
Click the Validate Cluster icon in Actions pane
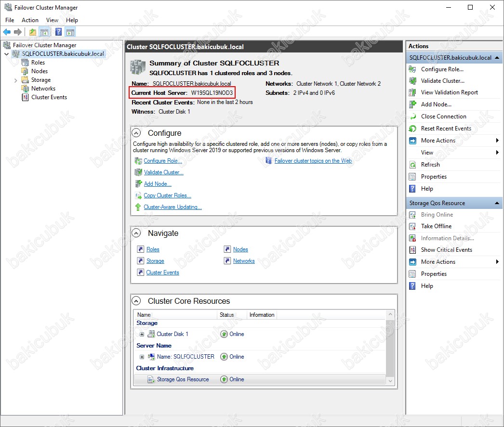pyautogui.click(x=412, y=81)
